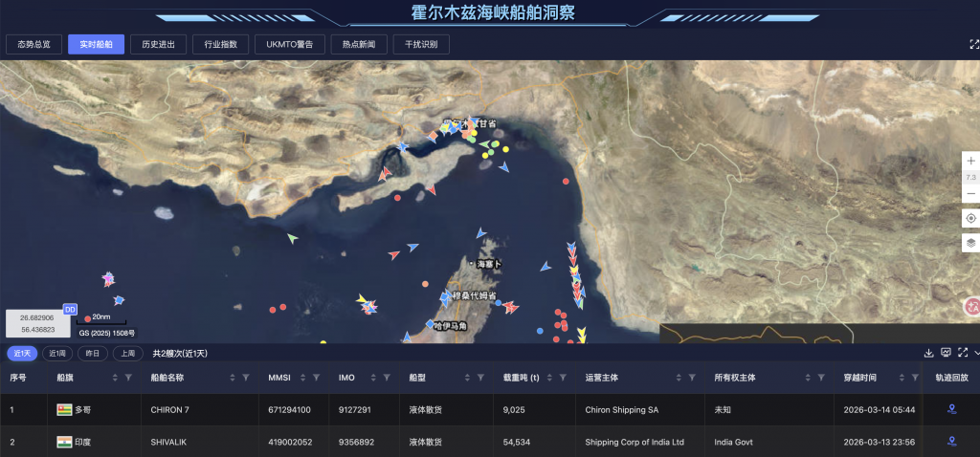This screenshot has width=980, height=457.
Task: Select 上周 time range
Action: (128, 354)
